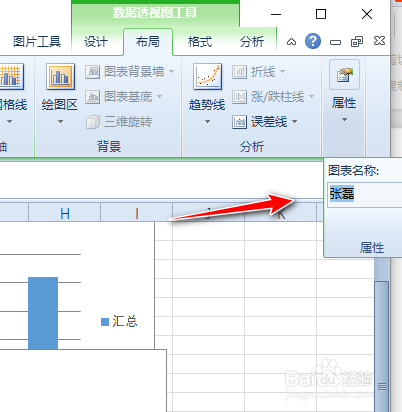402x412 pixels.
Task: Switch to the 分析 ribbon tab
Action: (252, 42)
